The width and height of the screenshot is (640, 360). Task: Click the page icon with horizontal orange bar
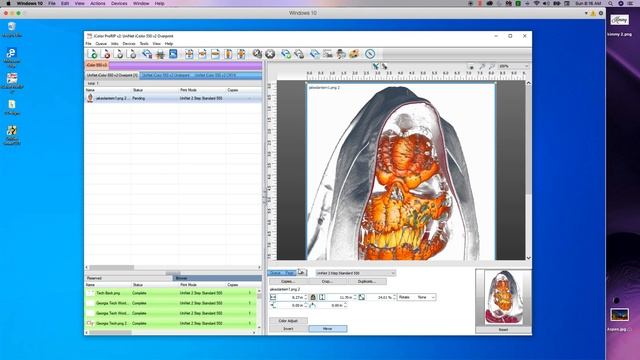[215, 54]
